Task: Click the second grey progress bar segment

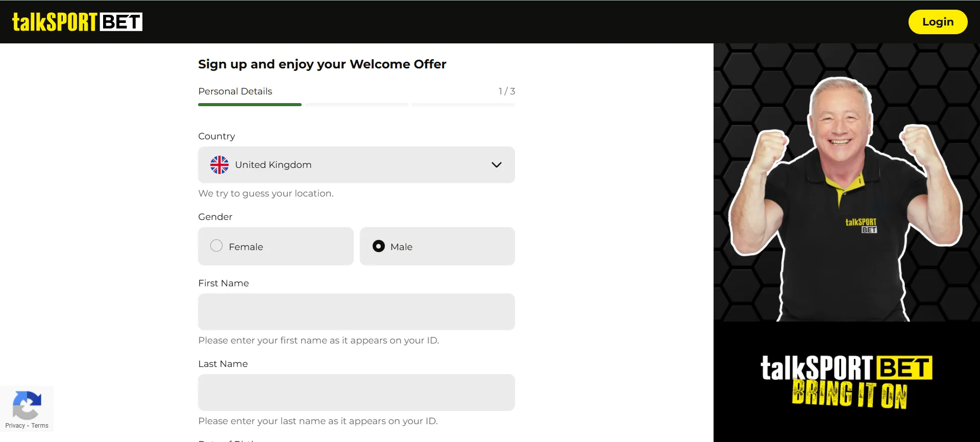Action: coord(357,105)
